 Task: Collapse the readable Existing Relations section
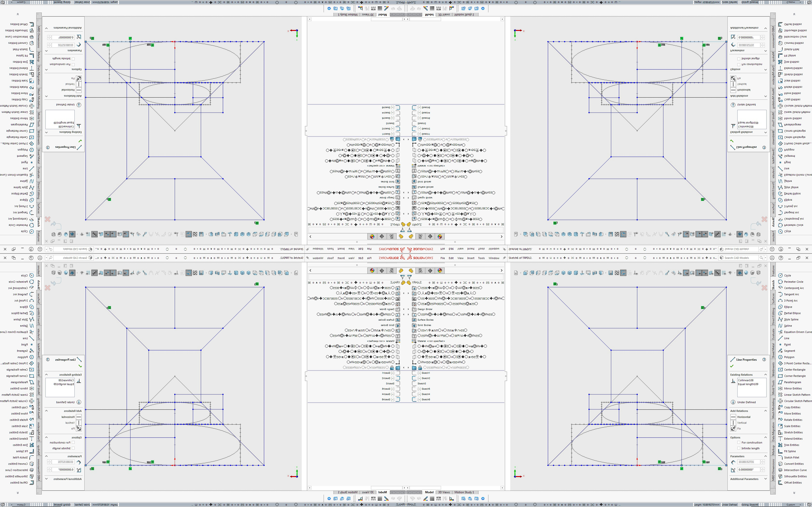coord(765,374)
